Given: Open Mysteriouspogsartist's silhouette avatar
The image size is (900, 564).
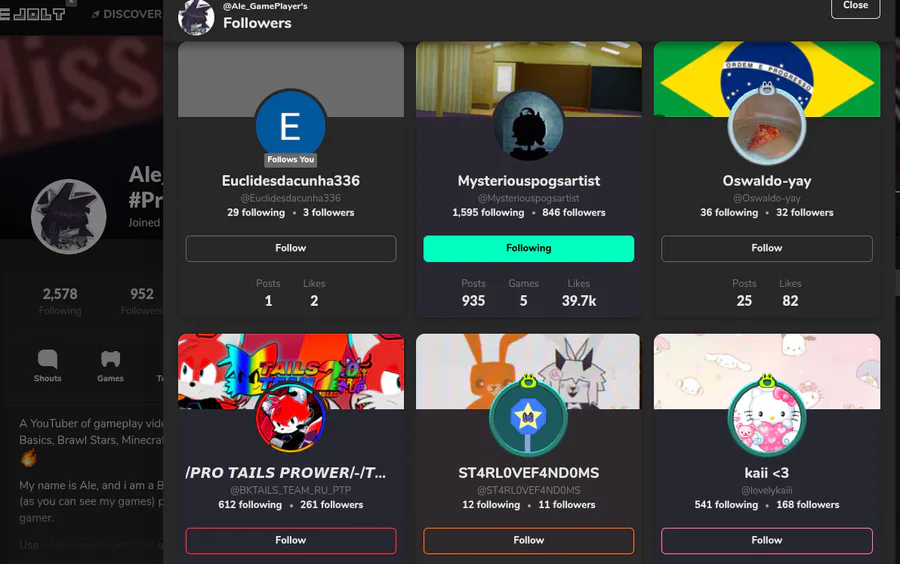Looking at the screenshot, I should tap(528, 126).
